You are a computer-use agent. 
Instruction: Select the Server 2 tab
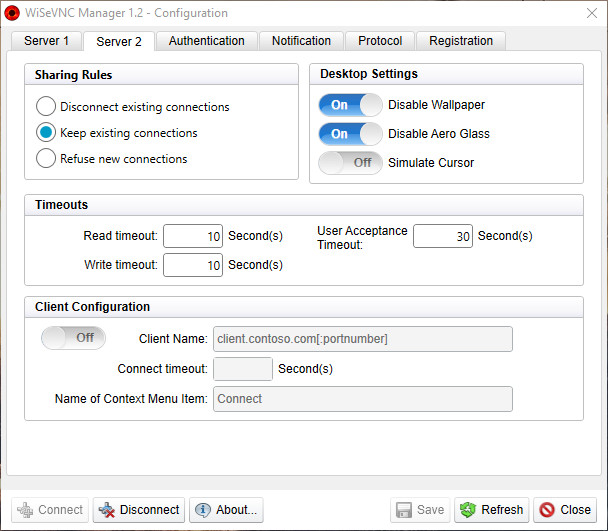tap(119, 41)
